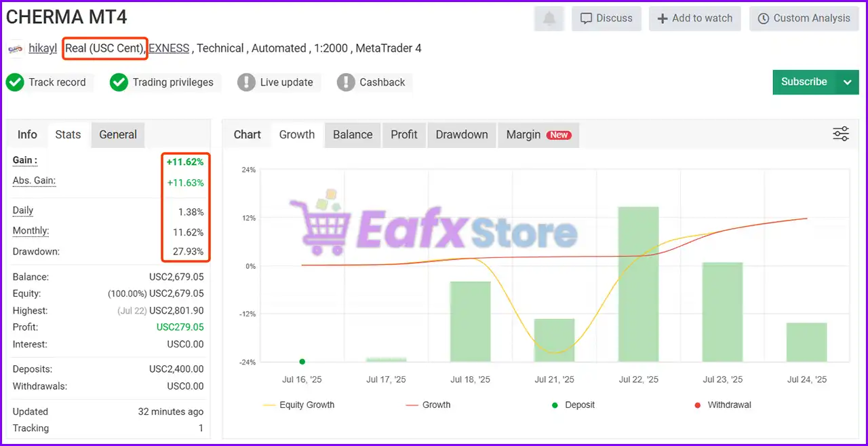
Task: Switch to the Drawdown chart tab
Action: pyautogui.click(x=462, y=134)
